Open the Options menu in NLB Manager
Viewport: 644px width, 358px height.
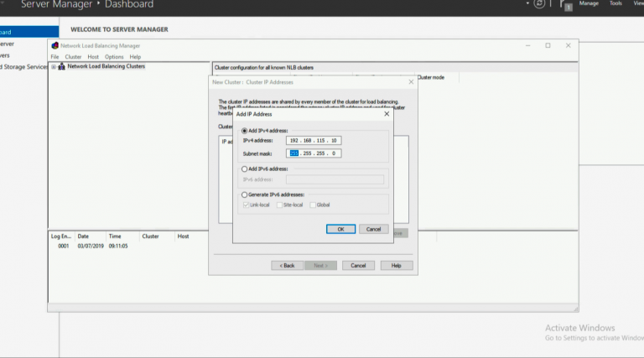pos(114,57)
